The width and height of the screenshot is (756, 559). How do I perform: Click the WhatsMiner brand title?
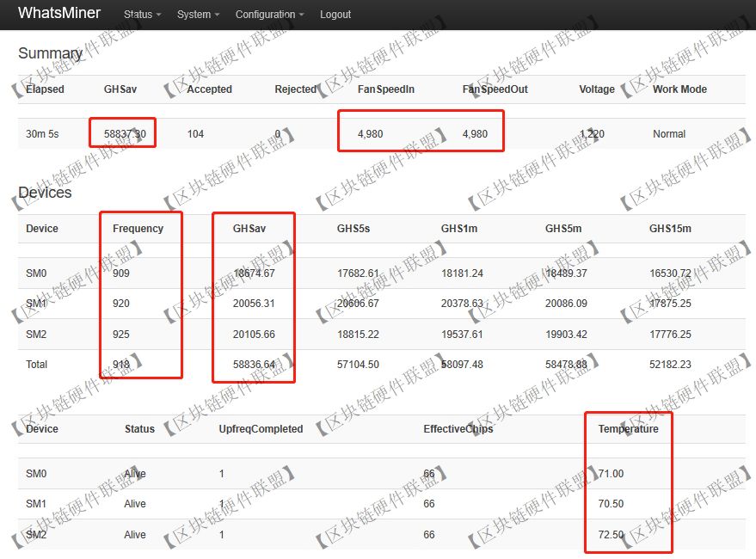click(59, 13)
